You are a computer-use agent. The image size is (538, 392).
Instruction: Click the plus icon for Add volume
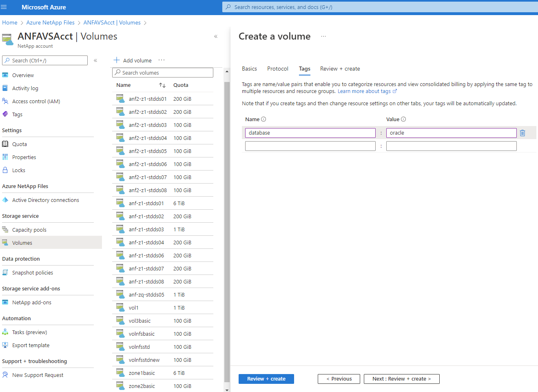(x=117, y=60)
